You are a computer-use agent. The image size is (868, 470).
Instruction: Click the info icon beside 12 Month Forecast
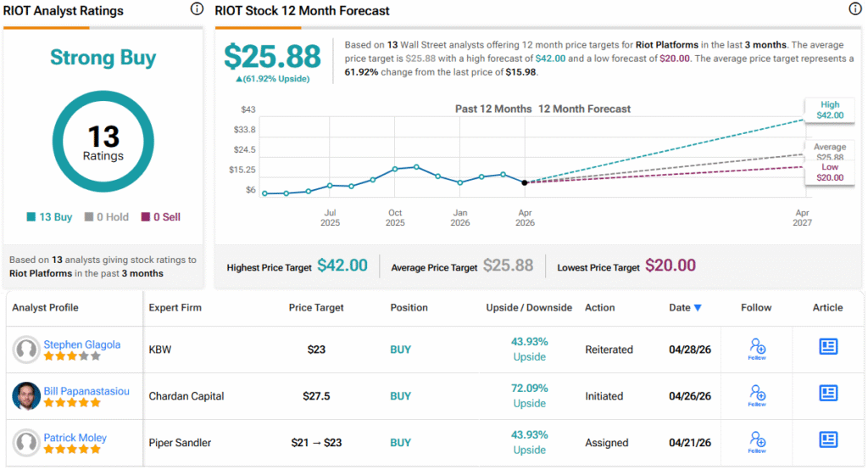pyautogui.click(x=854, y=9)
